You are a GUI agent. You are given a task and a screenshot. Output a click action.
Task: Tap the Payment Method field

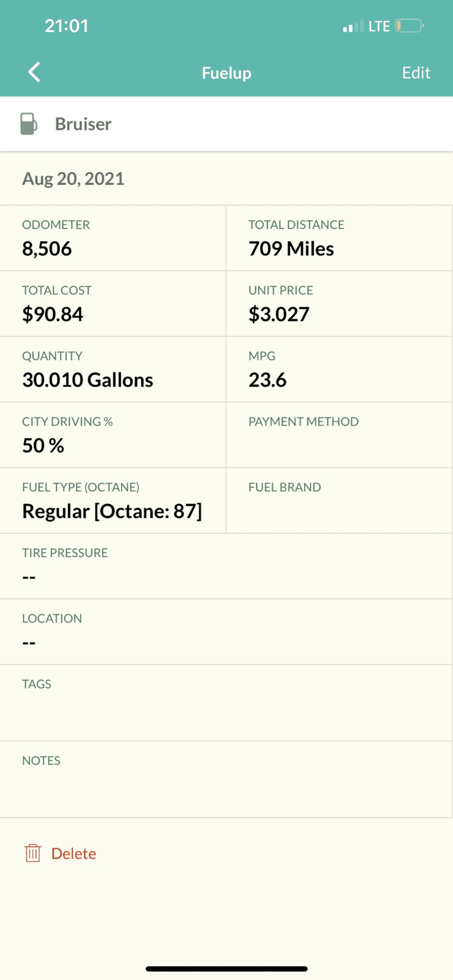(339, 435)
